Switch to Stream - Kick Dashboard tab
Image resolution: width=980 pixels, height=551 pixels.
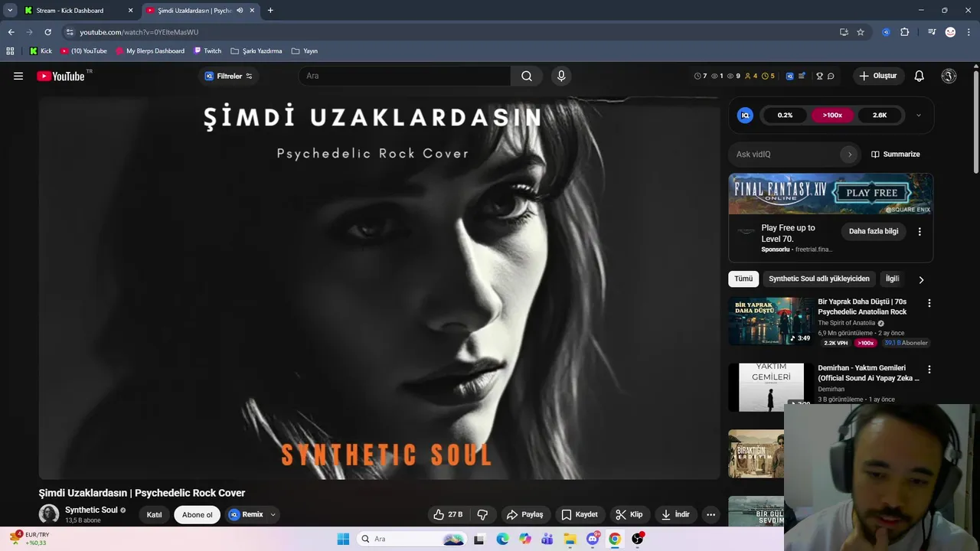pyautogui.click(x=79, y=11)
